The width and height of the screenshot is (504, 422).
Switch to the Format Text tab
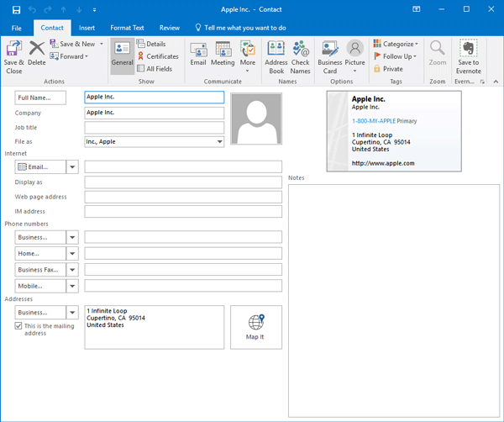[127, 28]
